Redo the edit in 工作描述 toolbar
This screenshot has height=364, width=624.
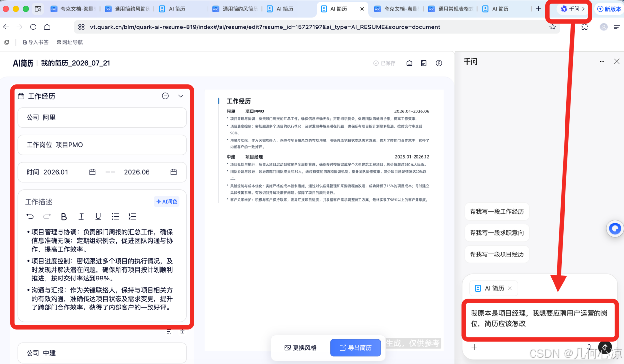pyautogui.click(x=47, y=216)
